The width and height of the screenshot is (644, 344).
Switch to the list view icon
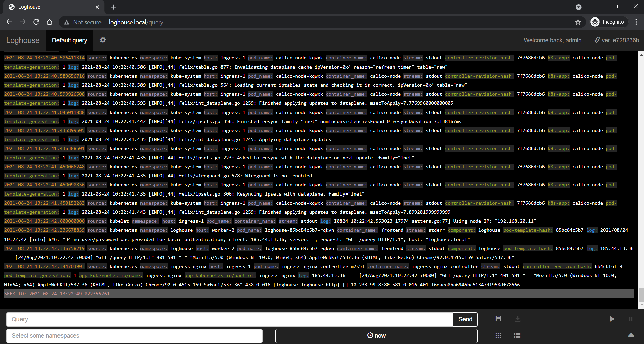pos(517,335)
